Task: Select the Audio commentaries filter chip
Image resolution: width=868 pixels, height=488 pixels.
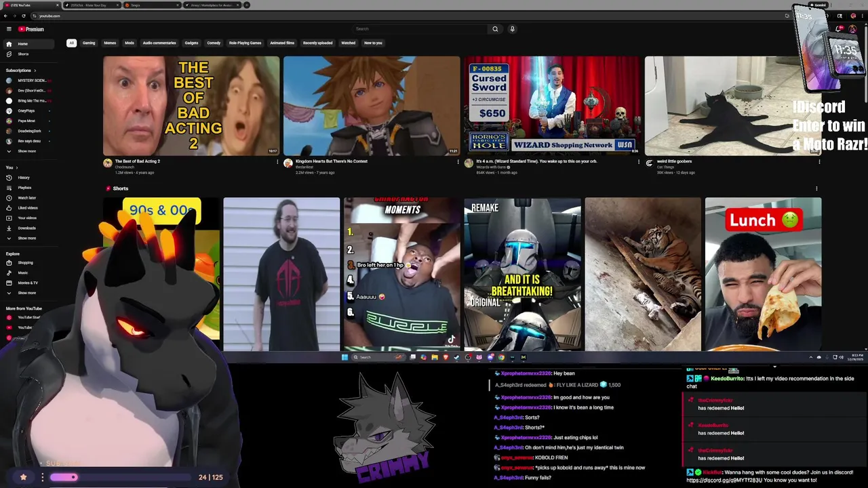Action: (159, 43)
